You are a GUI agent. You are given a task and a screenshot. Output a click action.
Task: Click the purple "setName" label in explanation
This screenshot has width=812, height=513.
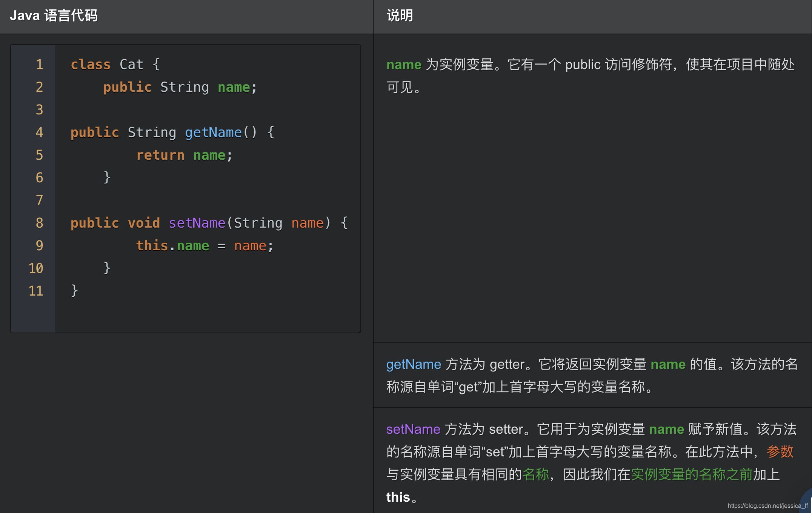[413, 429]
